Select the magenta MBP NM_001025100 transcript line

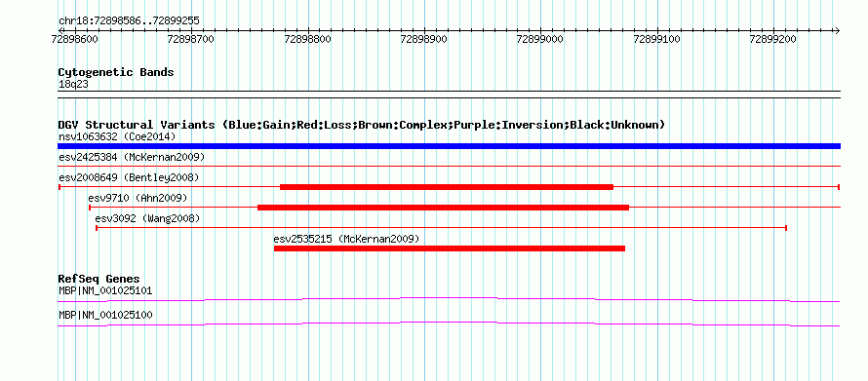coord(449,324)
